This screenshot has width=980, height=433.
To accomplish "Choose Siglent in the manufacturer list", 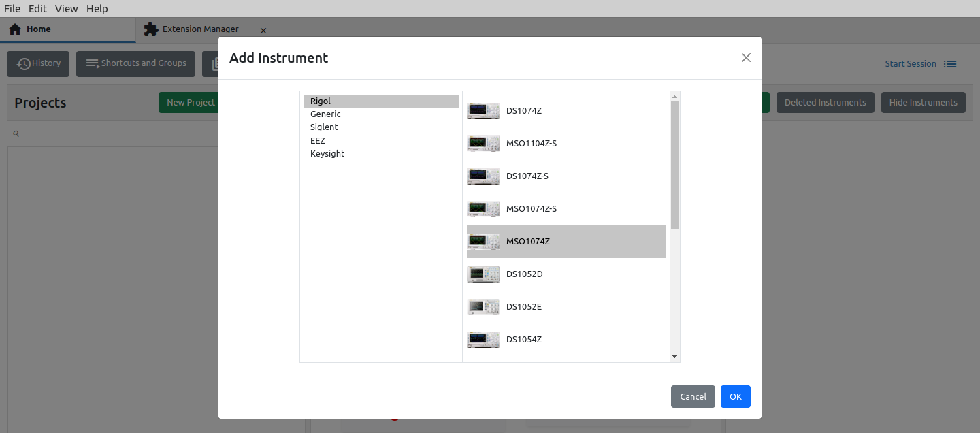I will coord(381,127).
